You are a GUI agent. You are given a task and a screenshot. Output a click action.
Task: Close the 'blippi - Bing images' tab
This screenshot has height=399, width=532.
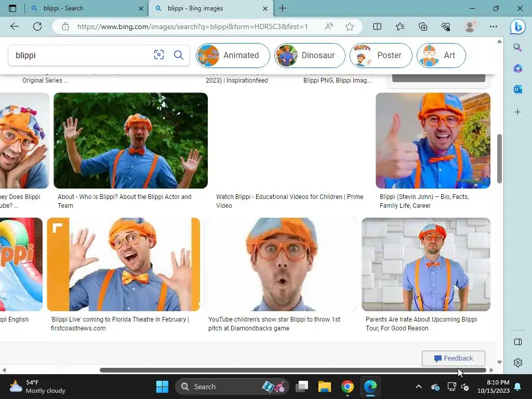point(265,8)
